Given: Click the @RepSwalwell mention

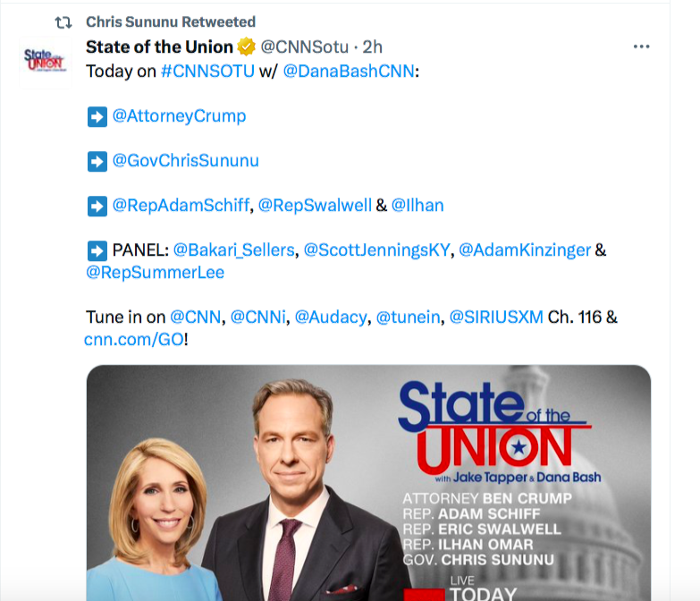Looking at the screenshot, I should pyautogui.click(x=315, y=206).
